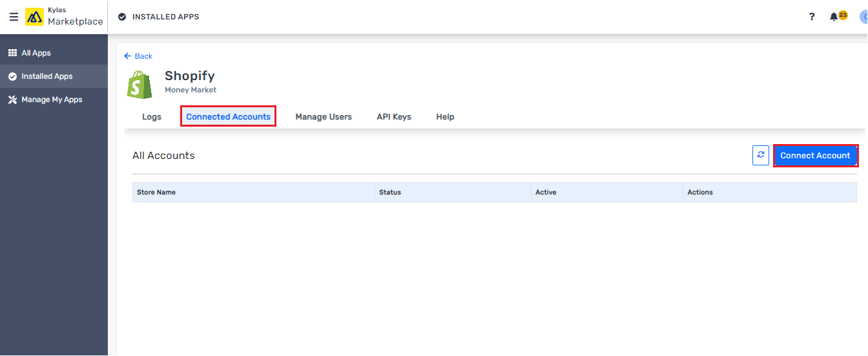868x356 pixels.
Task: Click the Shopify app title
Action: (x=189, y=76)
